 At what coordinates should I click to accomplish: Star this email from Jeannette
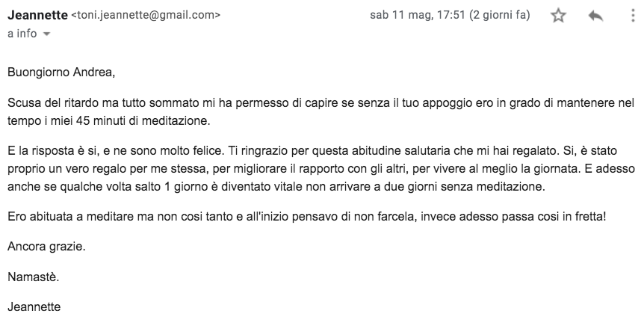tap(558, 16)
